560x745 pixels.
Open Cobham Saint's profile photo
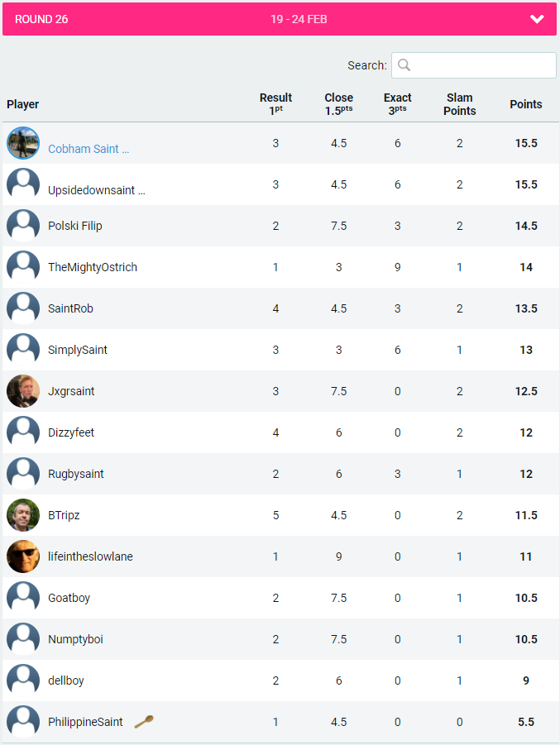(23, 143)
